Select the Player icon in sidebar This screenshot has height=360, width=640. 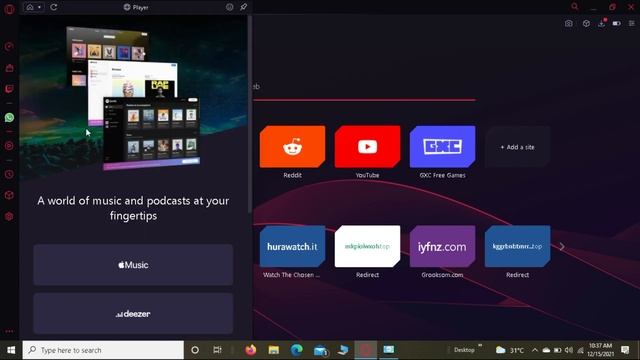(9, 146)
